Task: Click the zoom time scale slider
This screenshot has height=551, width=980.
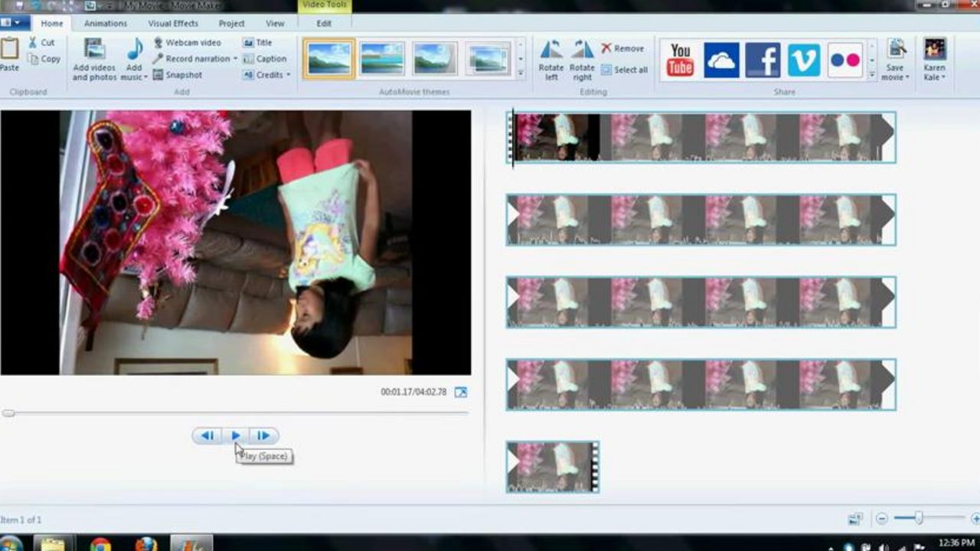Action: [x=918, y=518]
